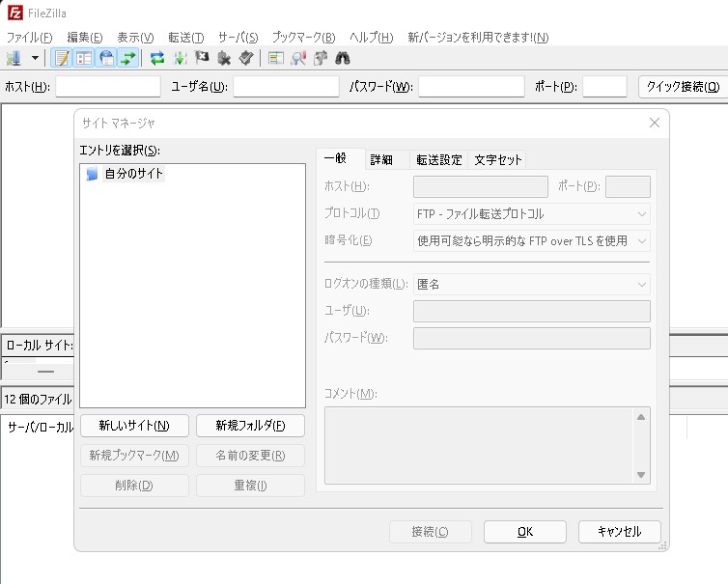
Task: Click the コメント box scrollbar down arrow
Action: pos(640,474)
